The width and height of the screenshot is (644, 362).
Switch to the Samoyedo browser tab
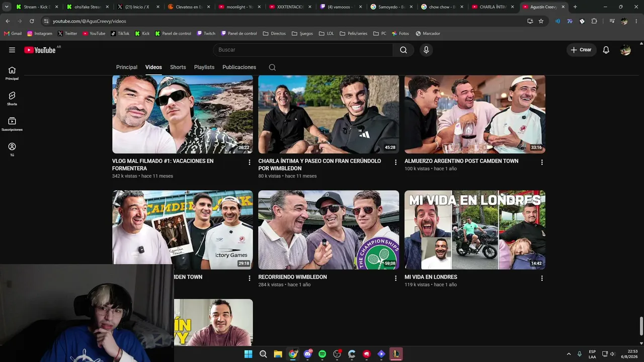(392, 7)
